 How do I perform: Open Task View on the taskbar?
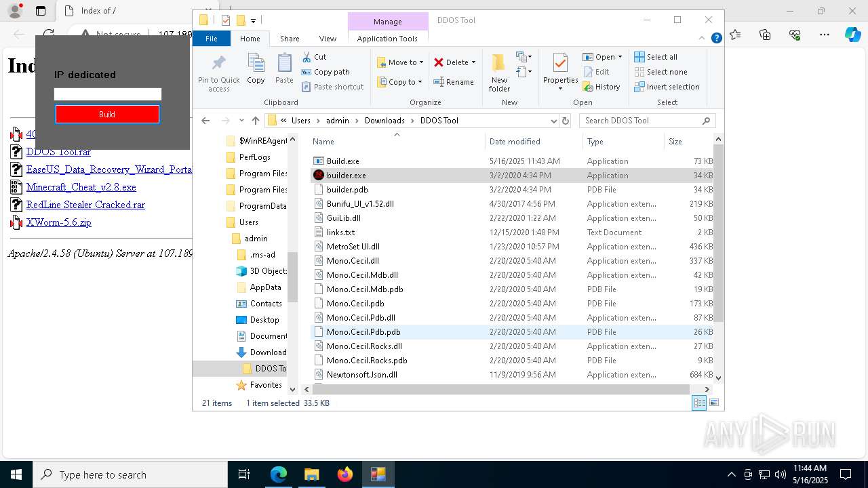245,474
